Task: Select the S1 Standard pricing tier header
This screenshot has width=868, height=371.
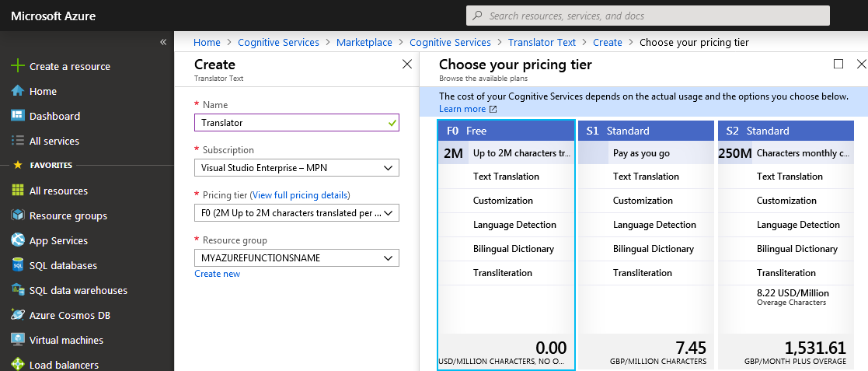Action: 646,131
